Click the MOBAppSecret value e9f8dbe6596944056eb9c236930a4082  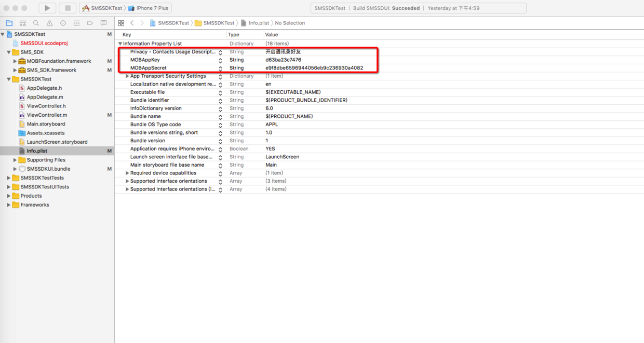314,68
